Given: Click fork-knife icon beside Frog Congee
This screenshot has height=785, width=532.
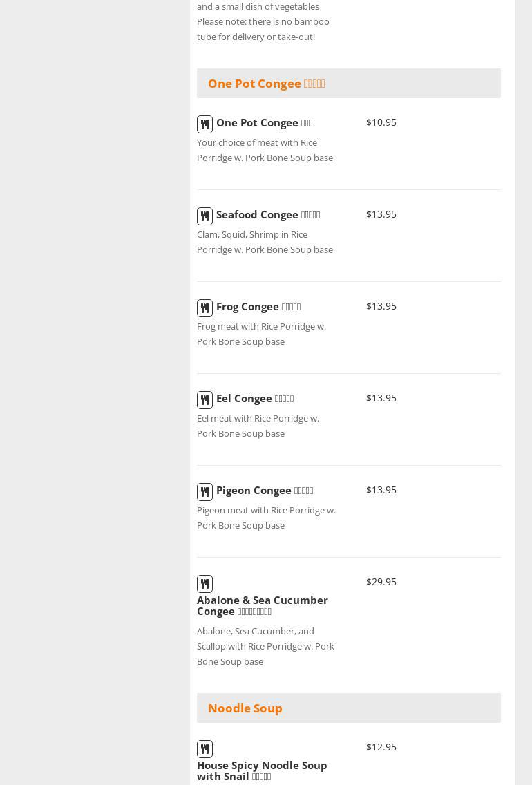Looking at the screenshot, I should coord(205,308).
